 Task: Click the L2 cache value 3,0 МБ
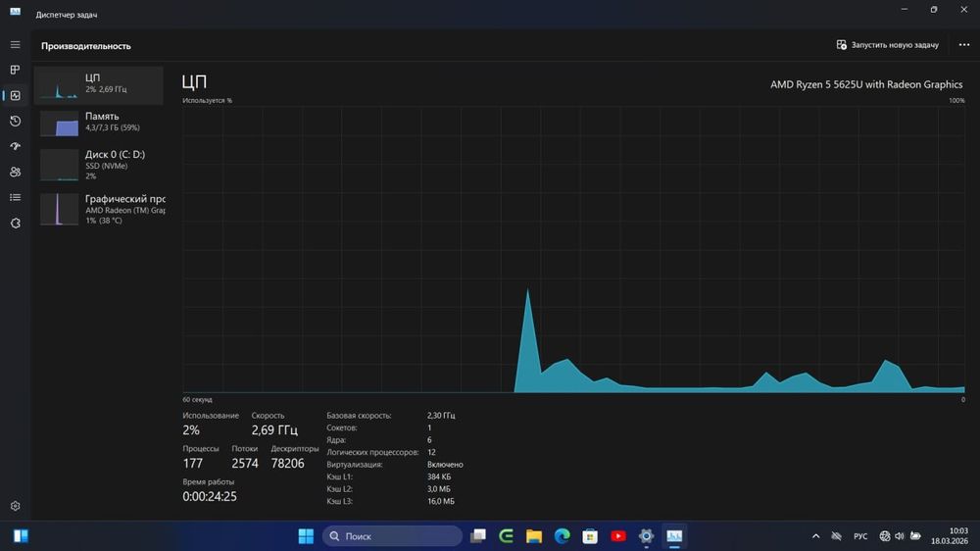click(439, 489)
